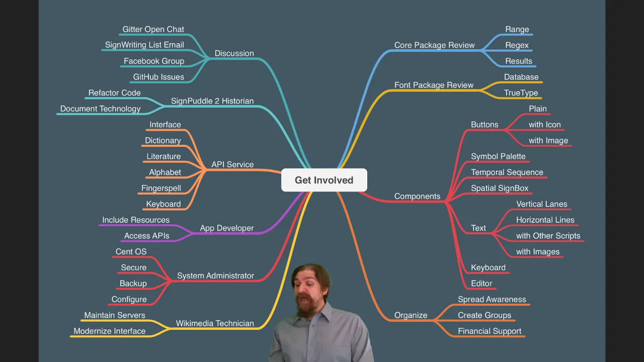This screenshot has height=362, width=644.
Task: Select the Components branch
Action: [x=417, y=197]
